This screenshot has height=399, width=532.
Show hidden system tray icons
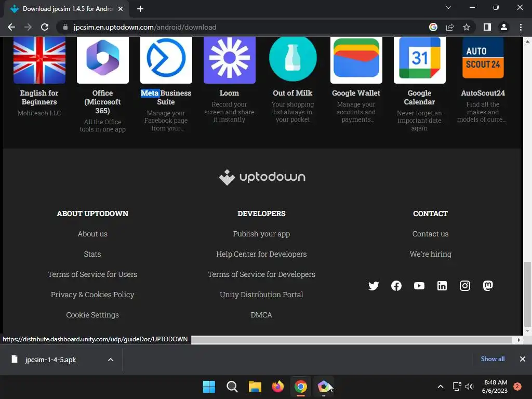tap(441, 387)
